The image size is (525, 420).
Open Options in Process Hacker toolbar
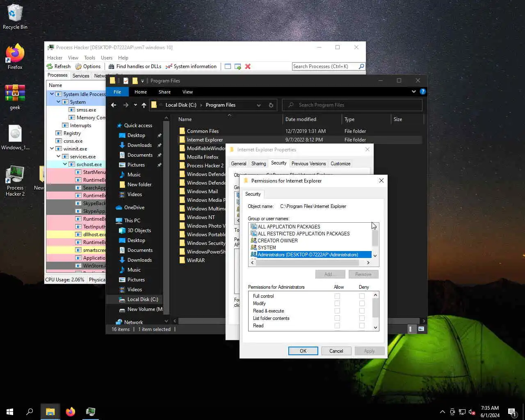tap(88, 66)
